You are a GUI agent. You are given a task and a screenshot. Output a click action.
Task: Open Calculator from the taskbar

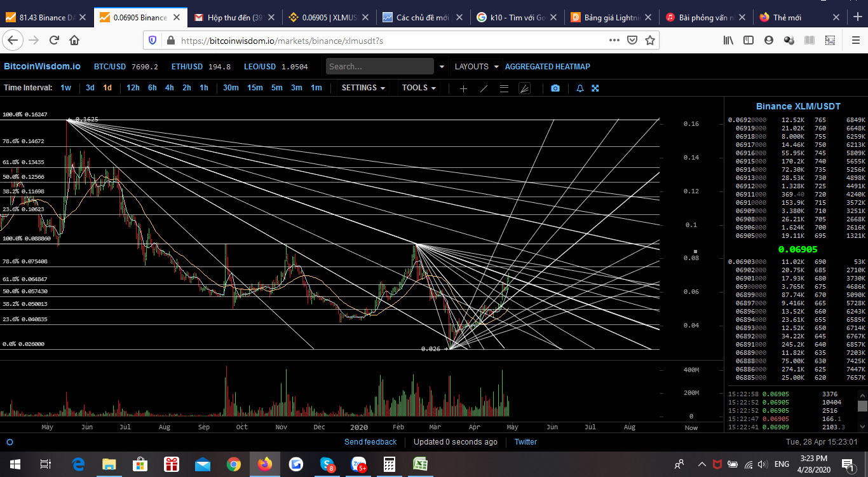pyautogui.click(x=390, y=464)
